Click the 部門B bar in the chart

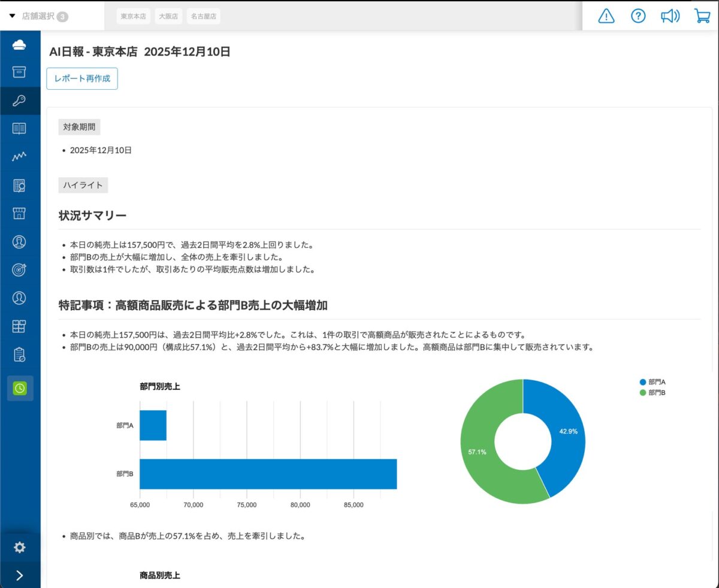click(x=268, y=474)
